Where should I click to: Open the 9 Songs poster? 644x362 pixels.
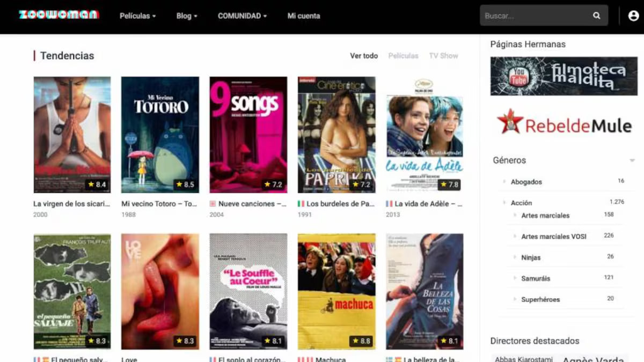[248, 135]
